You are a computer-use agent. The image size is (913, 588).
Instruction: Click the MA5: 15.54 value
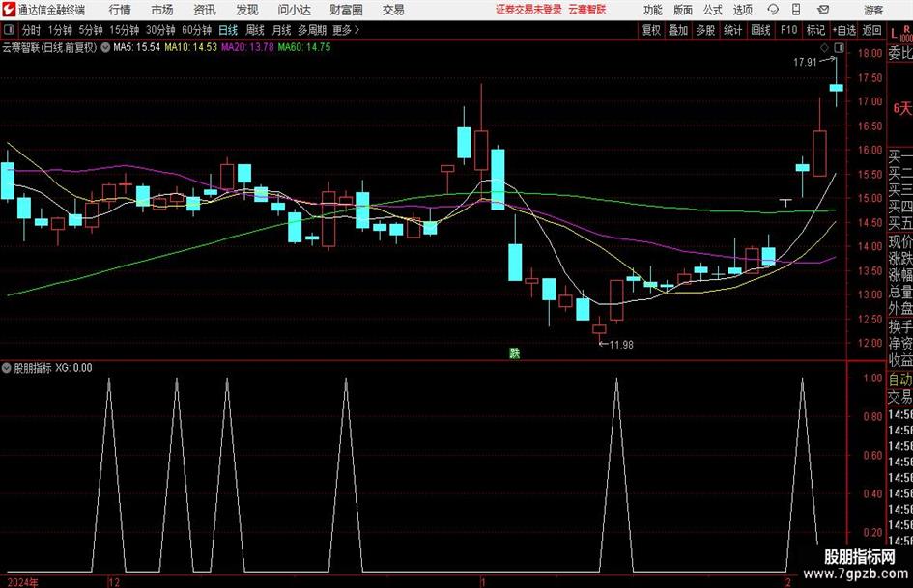tap(136, 47)
